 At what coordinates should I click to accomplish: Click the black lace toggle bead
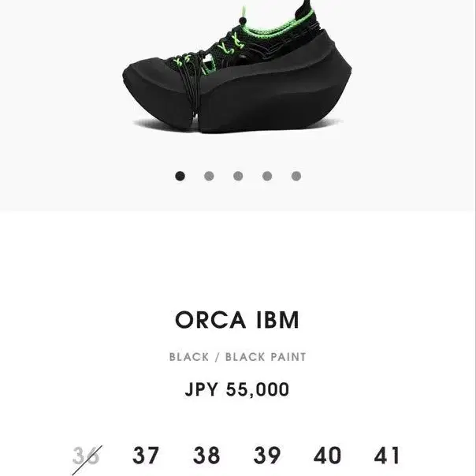click(x=243, y=21)
